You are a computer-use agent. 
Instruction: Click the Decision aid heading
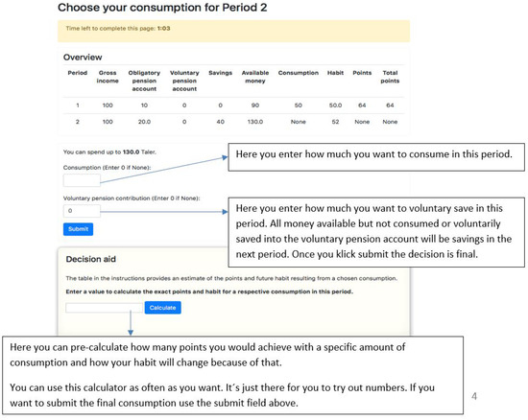coord(91,259)
